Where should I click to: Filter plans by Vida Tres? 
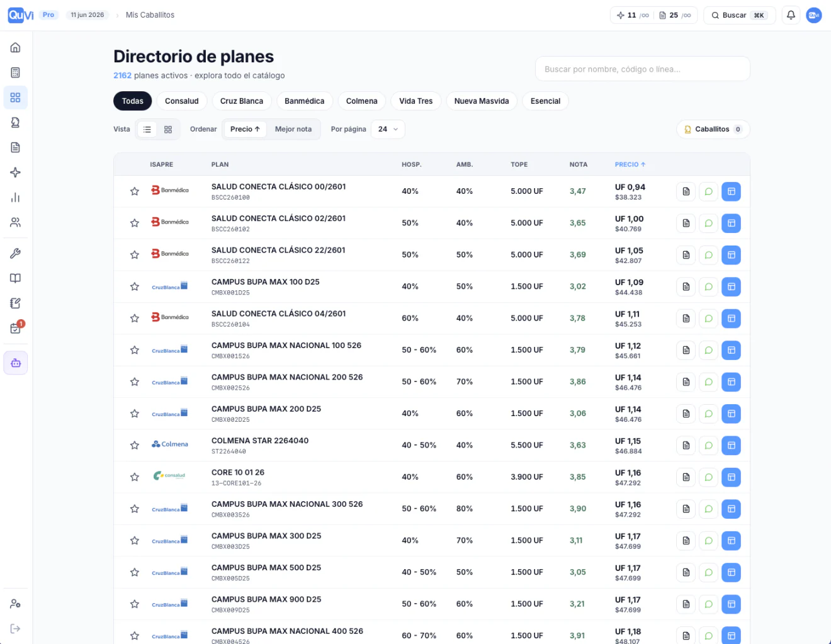[x=416, y=101]
